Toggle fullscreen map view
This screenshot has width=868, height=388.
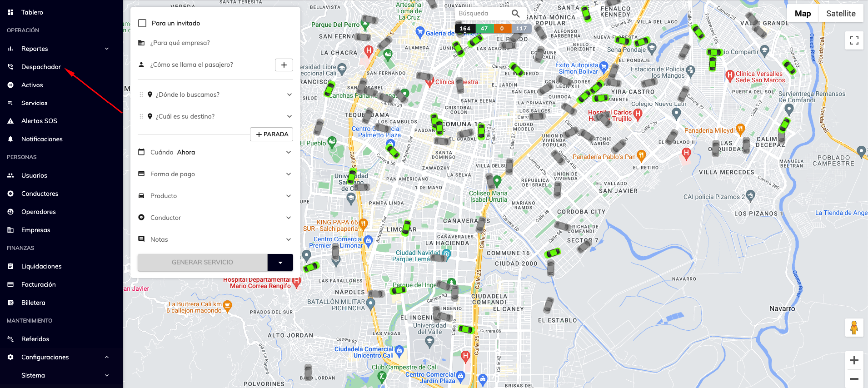(x=854, y=40)
